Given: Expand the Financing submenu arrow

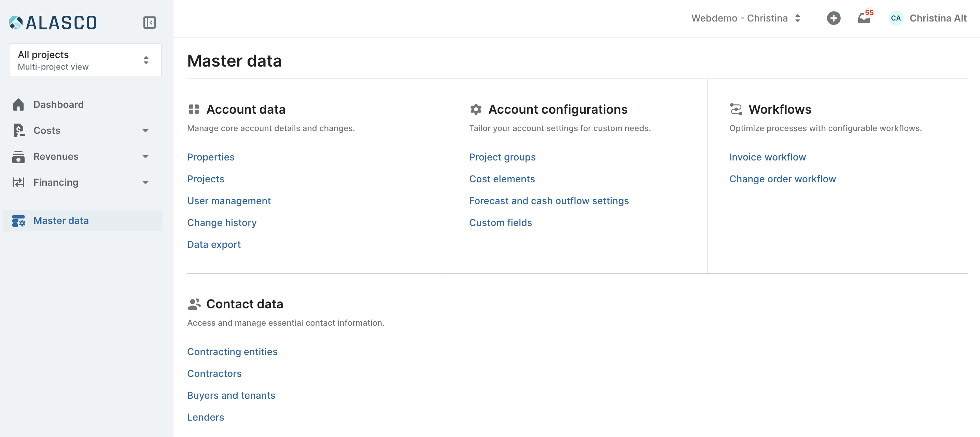Looking at the screenshot, I should (145, 183).
